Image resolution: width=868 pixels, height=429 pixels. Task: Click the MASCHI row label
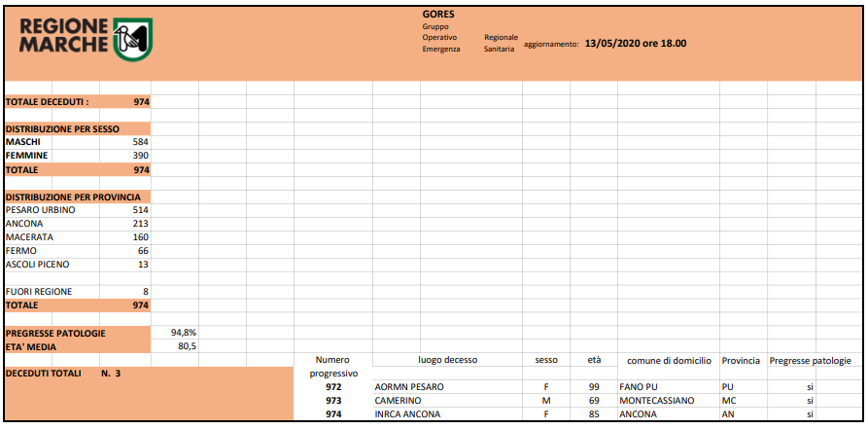point(22,142)
